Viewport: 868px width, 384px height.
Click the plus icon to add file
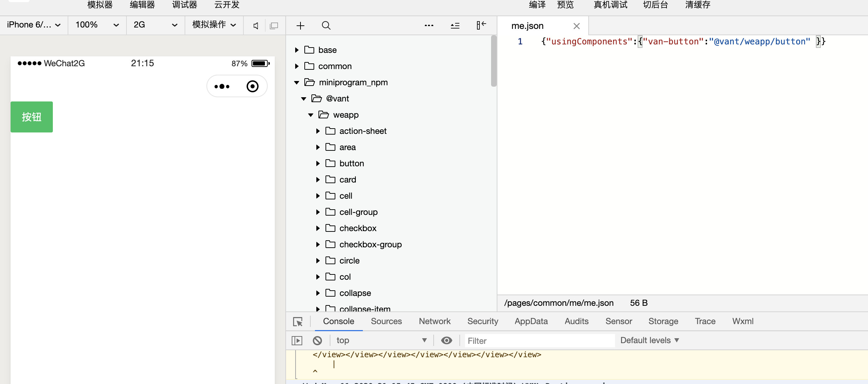300,25
